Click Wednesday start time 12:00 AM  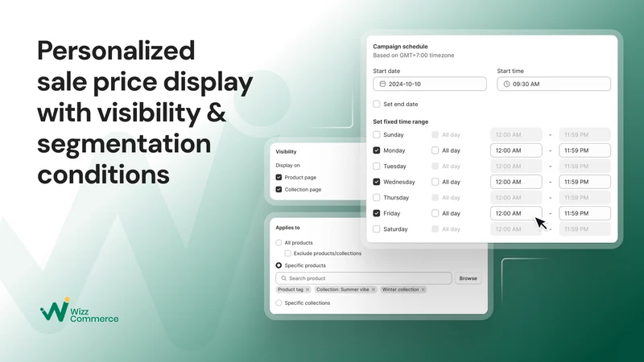click(516, 182)
